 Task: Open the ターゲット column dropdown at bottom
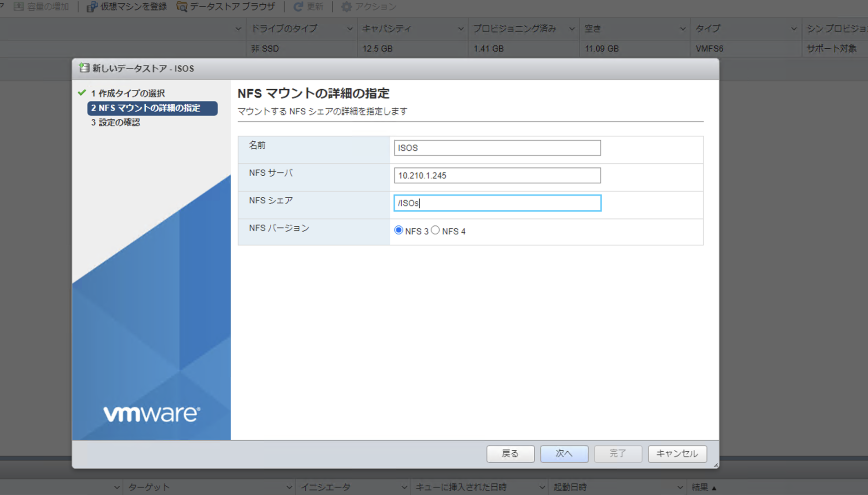[289, 487]
